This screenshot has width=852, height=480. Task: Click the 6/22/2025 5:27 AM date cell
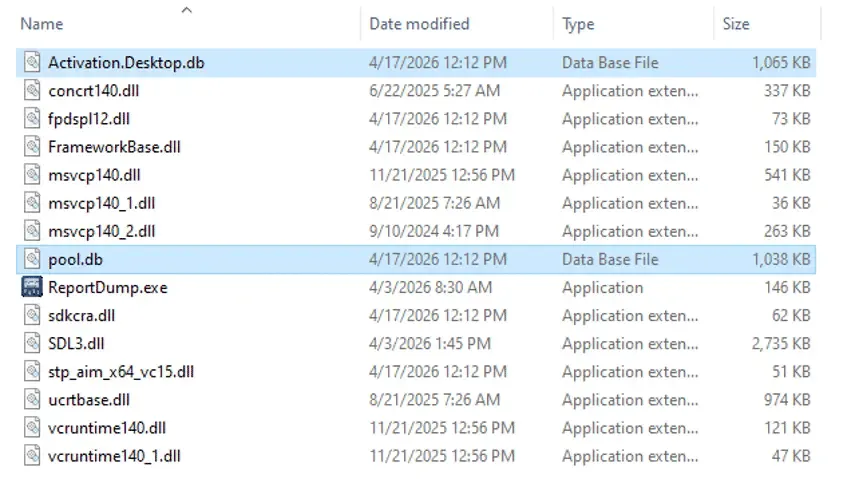434,91
